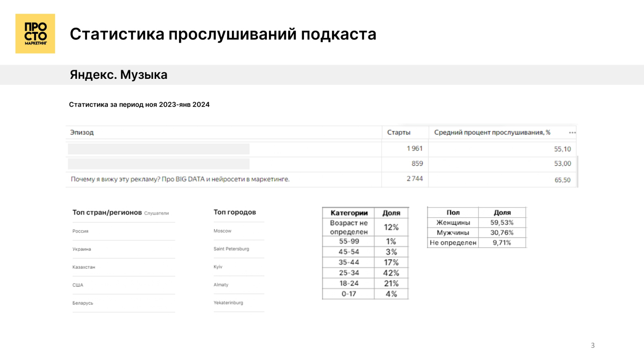
Task: Click the period ноя 2023-янв 2024 text
Action: click(178, 105)
